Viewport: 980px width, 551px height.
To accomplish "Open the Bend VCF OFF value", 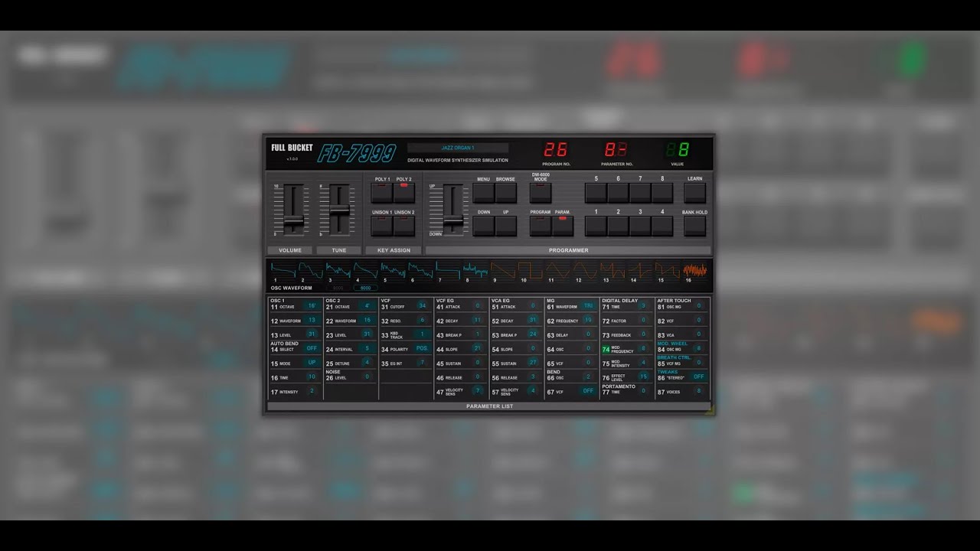I will (588, 391).
